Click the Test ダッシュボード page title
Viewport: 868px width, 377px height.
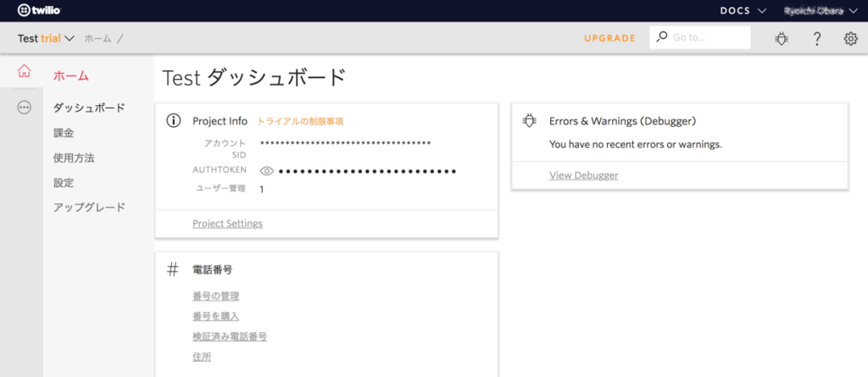254,78
